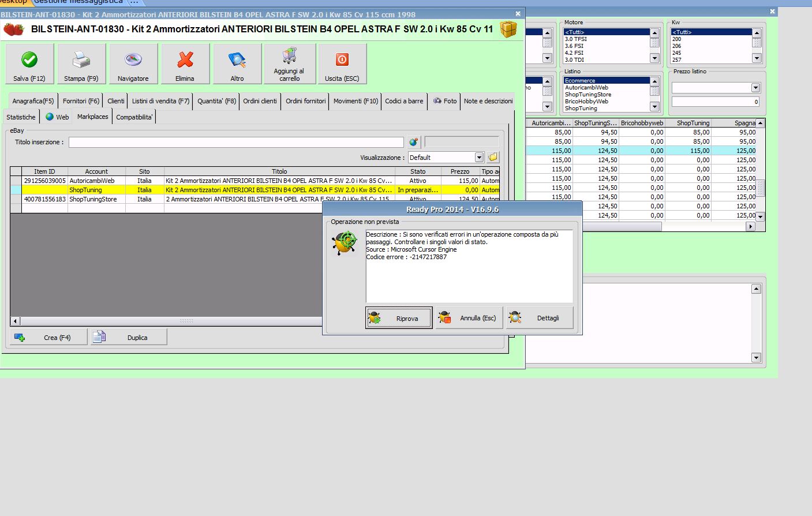
Task: Open the Compatibilita' tab
Action: (134, 117)
